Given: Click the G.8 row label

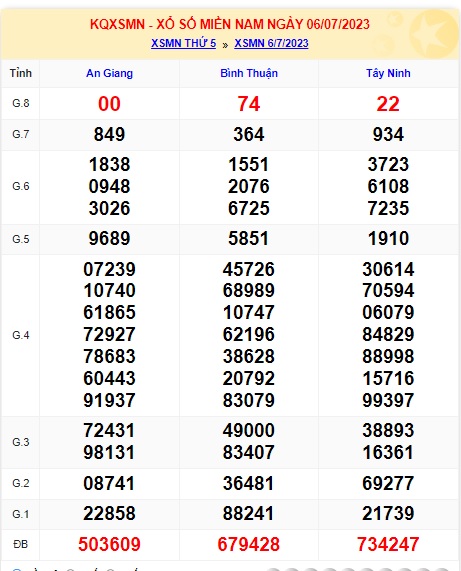Looking at the screenshot, I should (21, 103).
